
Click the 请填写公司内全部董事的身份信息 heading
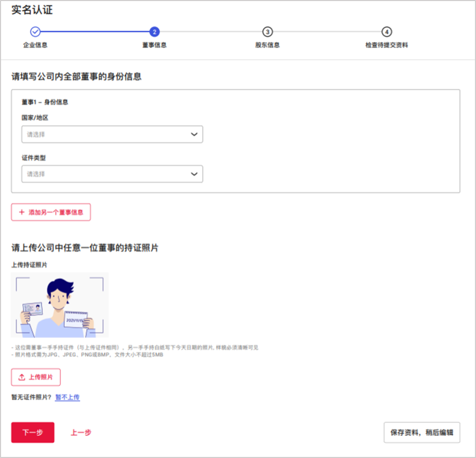coord(77,77)
